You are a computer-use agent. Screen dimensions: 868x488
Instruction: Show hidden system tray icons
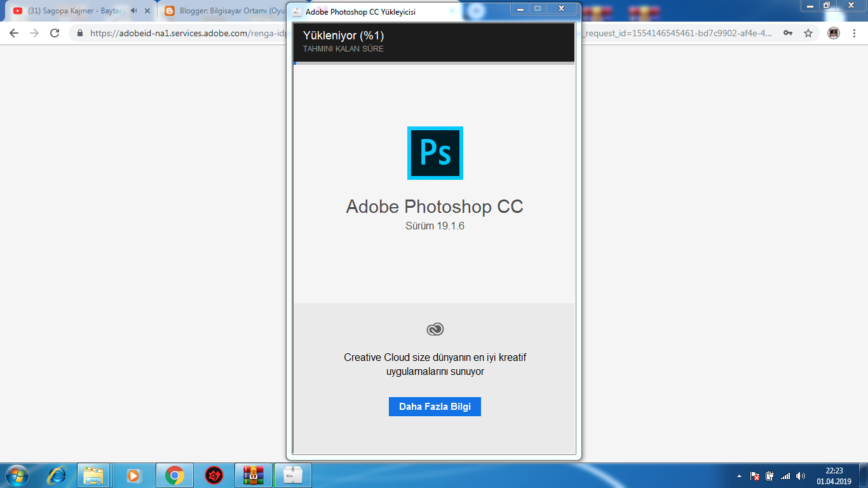pyautogui.click(x=739, y=475)
